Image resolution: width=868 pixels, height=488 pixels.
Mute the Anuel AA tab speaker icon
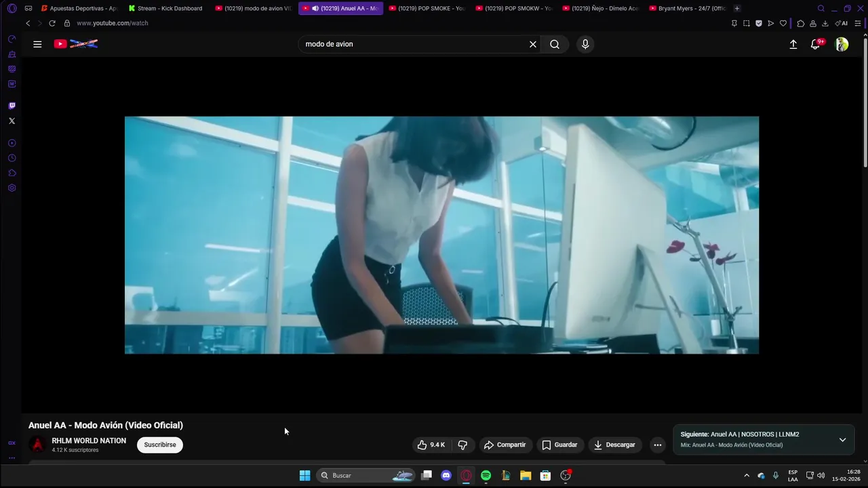point(315,8)
